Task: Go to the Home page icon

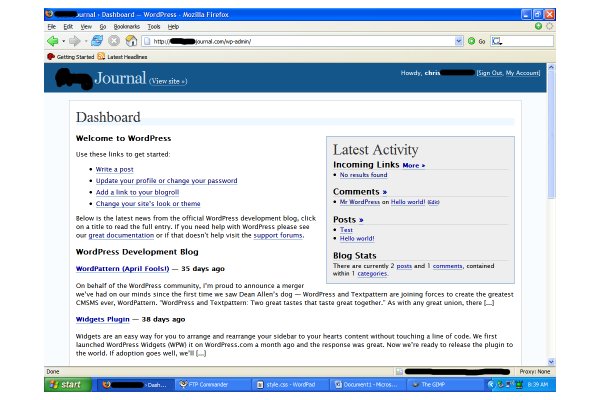Action: point(131,41)
